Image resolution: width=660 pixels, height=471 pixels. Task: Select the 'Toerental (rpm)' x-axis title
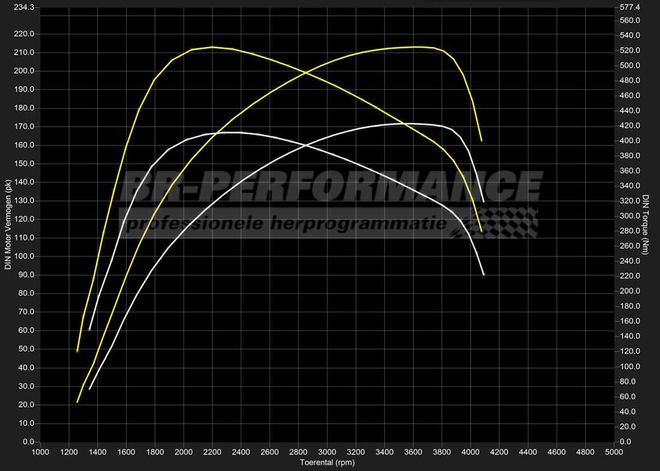329,463
